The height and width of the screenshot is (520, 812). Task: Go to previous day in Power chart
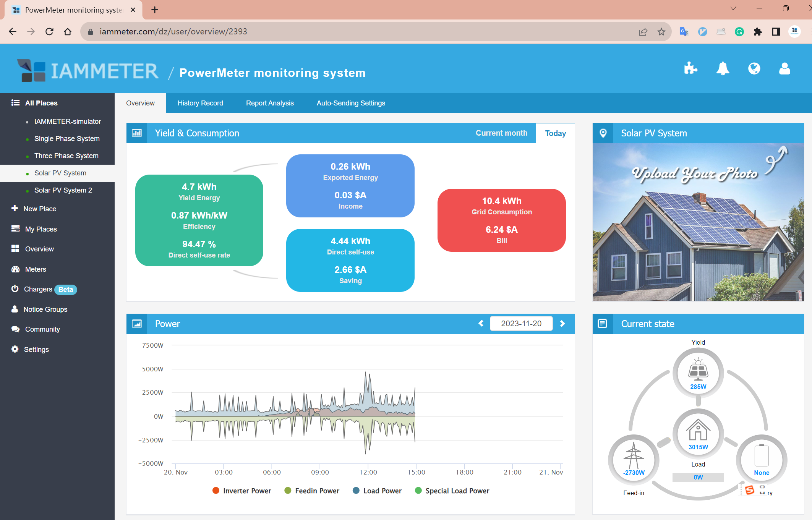(481, 324)
